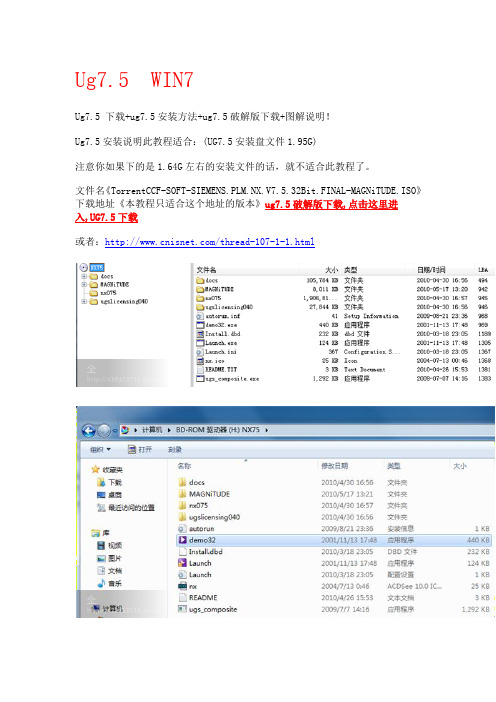496x702 pixels.
Task: Open the 组织 dropdown menu
Action: click(100, 449)
